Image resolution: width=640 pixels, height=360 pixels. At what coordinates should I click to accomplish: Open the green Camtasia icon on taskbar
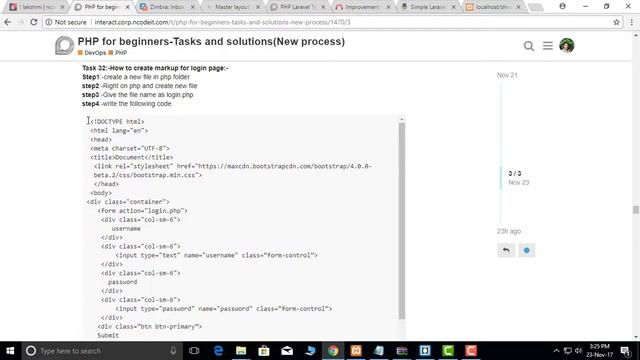[x=448, y=351]
